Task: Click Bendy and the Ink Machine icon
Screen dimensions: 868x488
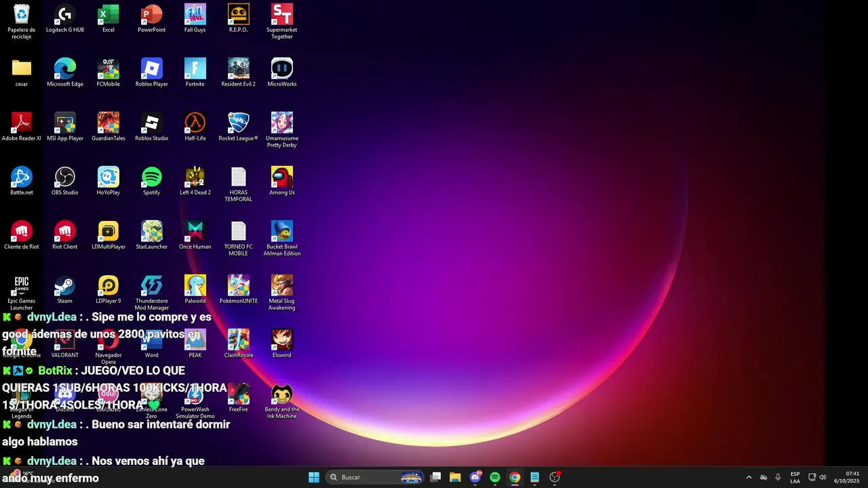Action: [282, 401]
